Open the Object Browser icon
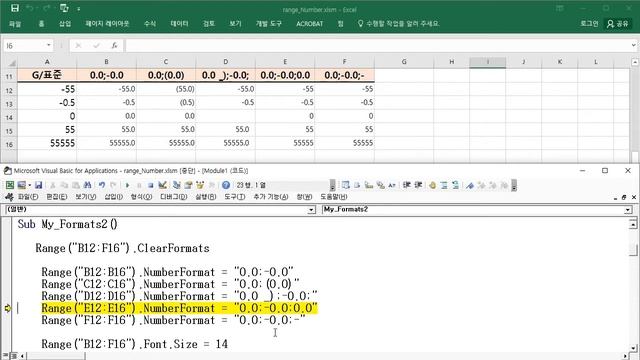640x360 pixels. click(200, 185)
